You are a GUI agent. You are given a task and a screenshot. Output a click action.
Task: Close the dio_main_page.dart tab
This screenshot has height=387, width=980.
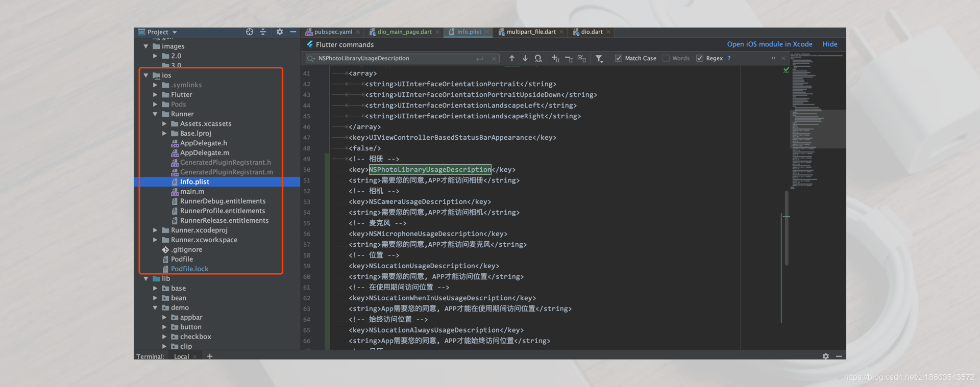437,32
